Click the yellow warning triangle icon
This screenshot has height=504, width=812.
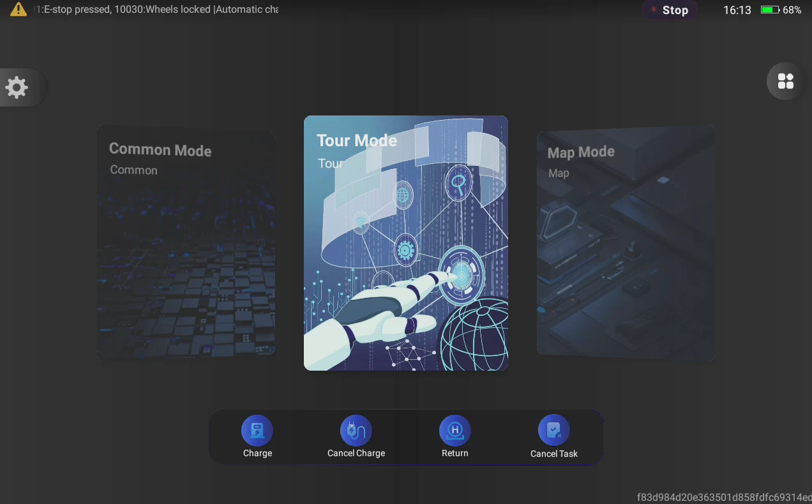coord(19,10)
